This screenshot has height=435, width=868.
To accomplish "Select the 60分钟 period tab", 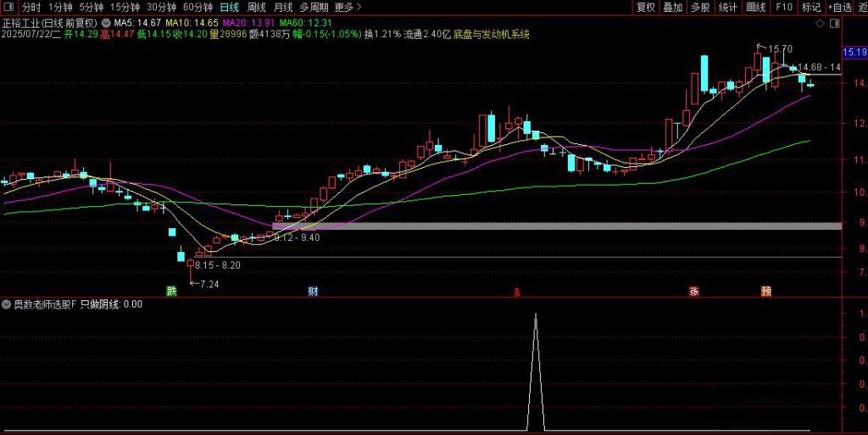I will pos(198,7).
